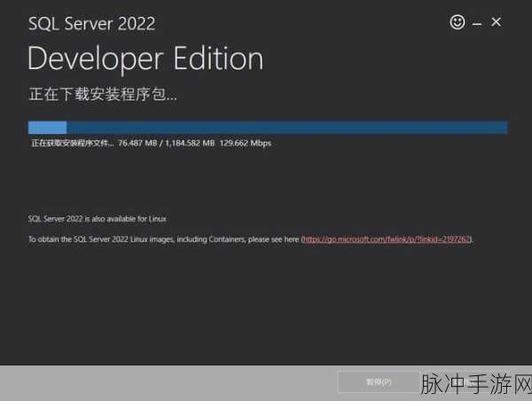Minimize the SQL Server installer window
The width and height of the screenshot is (532, 401).
point(477,24)
